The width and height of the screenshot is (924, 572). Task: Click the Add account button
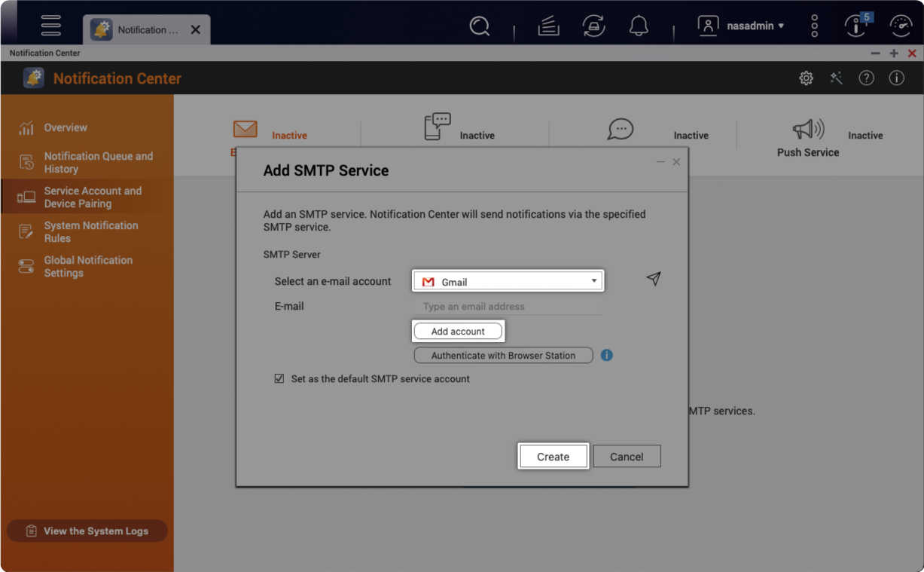click(458, 332)
